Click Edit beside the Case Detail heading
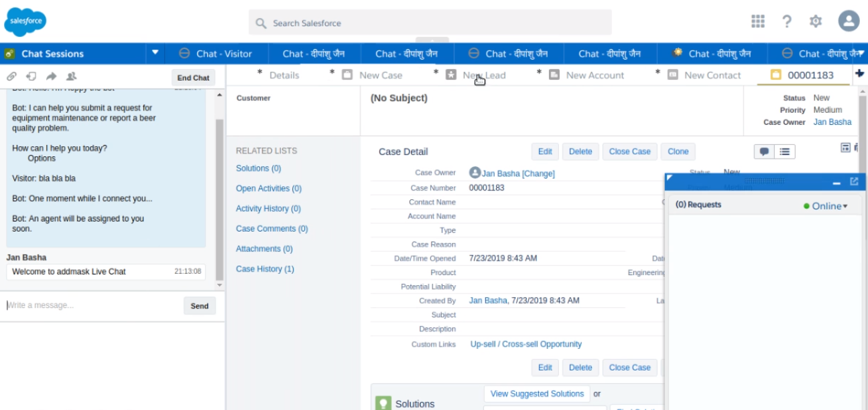Screen dimensions: 868x410 [545, 152]
